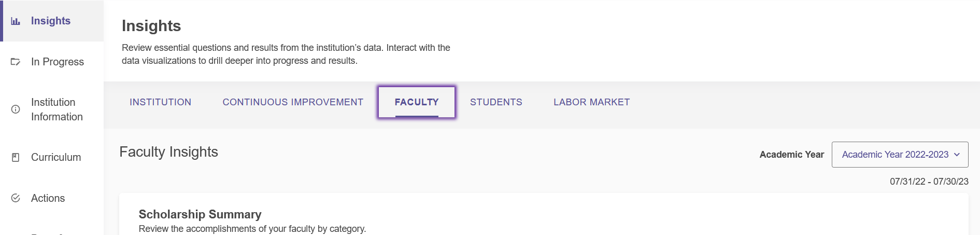This screenshot has height=235, width=980.
Task: Click the Actions checkmark circle icon
Action: [x=16, y=198]
